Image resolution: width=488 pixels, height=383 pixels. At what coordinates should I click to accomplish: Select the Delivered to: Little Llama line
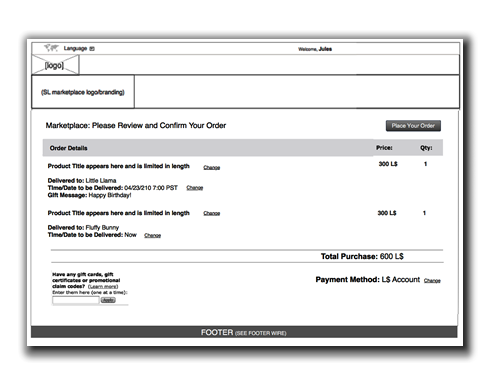pyautogui.click(x=82, y=181)
